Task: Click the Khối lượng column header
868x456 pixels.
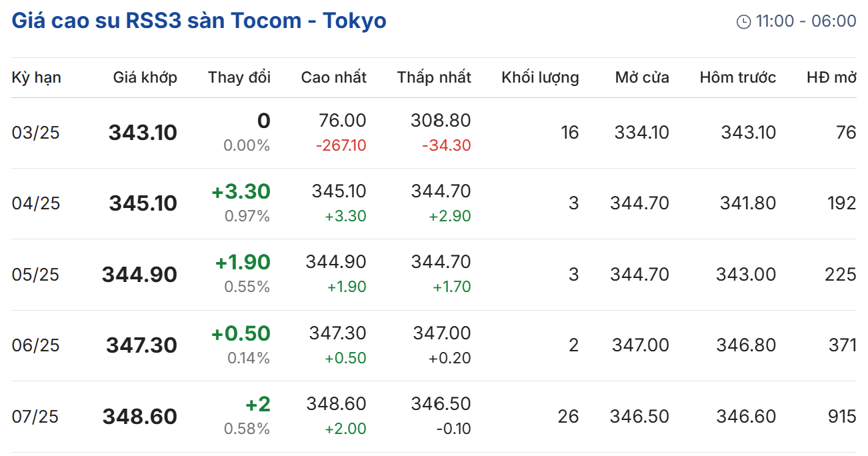Action: coord(540,77)
